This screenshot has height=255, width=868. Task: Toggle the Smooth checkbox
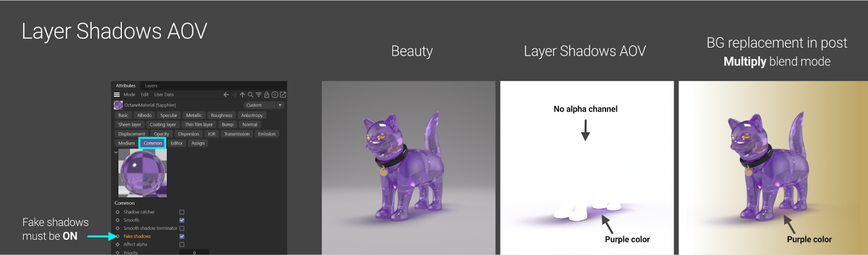[182, 220]
